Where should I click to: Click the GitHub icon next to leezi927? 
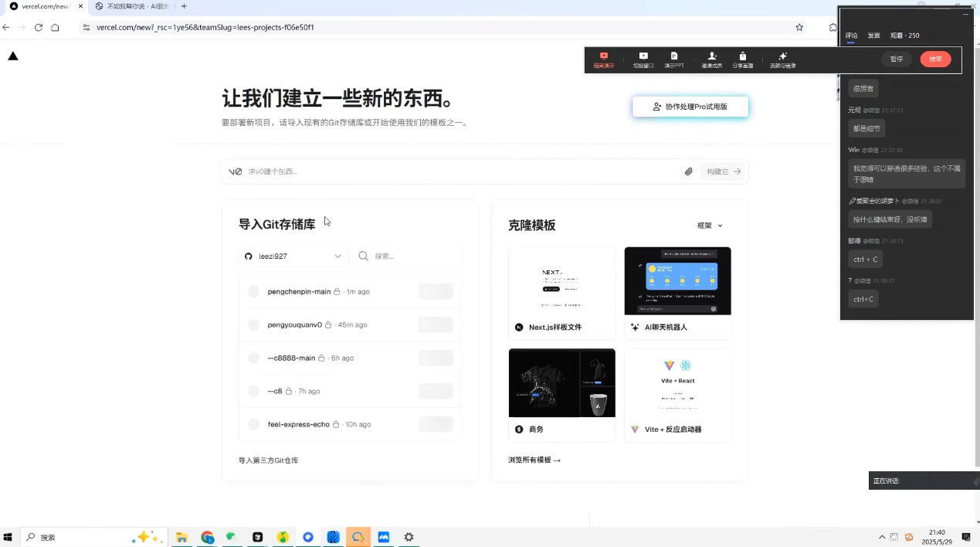tap(247, 256)
